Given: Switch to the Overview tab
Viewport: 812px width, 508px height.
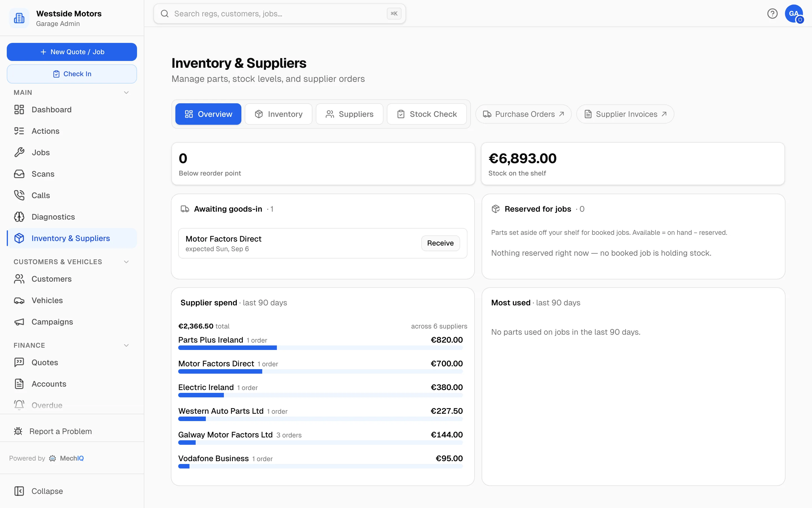Looking at the screenshot, I should tap(208, 114).
